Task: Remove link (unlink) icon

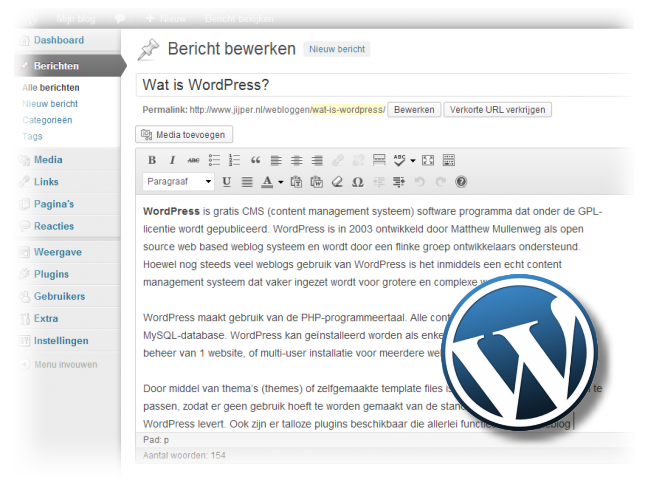Action: click(358, 160)
